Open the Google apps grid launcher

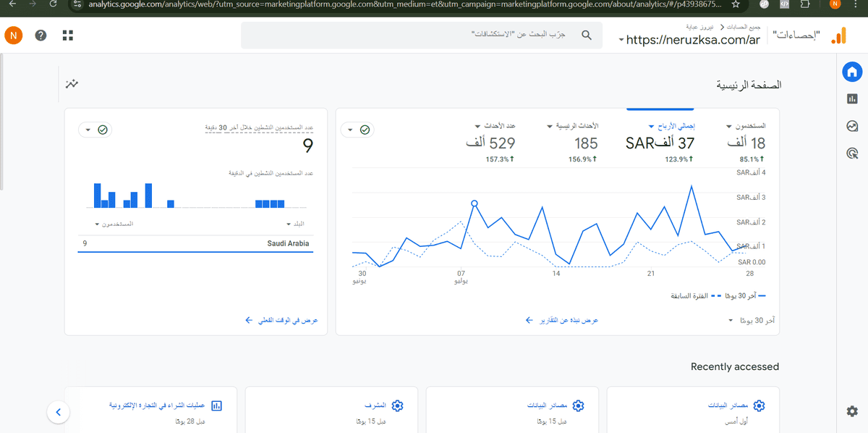(67, 34)
